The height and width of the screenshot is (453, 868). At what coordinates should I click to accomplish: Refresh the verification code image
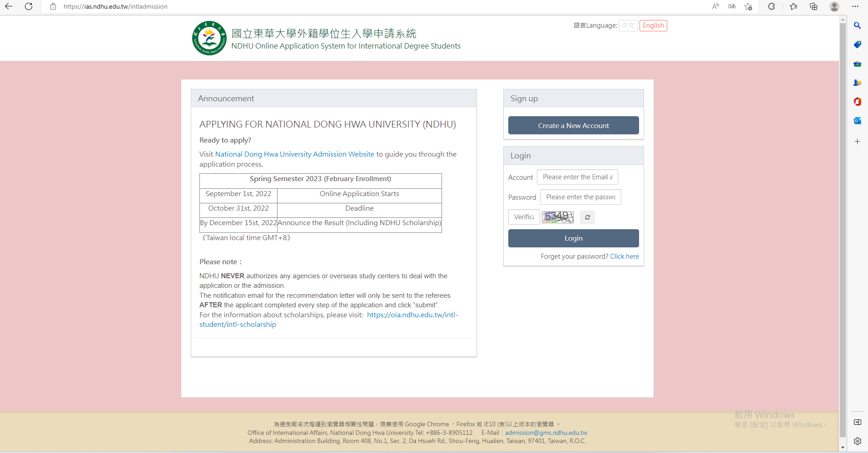587,217
